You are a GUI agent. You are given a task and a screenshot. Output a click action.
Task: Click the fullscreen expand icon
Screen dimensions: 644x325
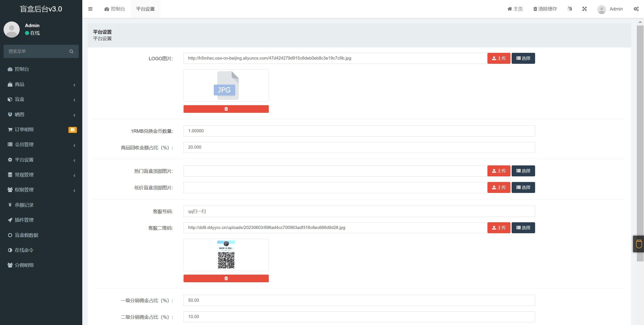[584, 9]
